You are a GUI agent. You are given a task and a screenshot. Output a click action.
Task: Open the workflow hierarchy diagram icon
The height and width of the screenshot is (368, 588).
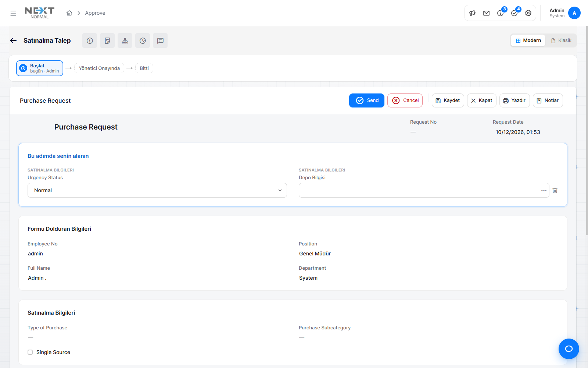pos(125,40)
